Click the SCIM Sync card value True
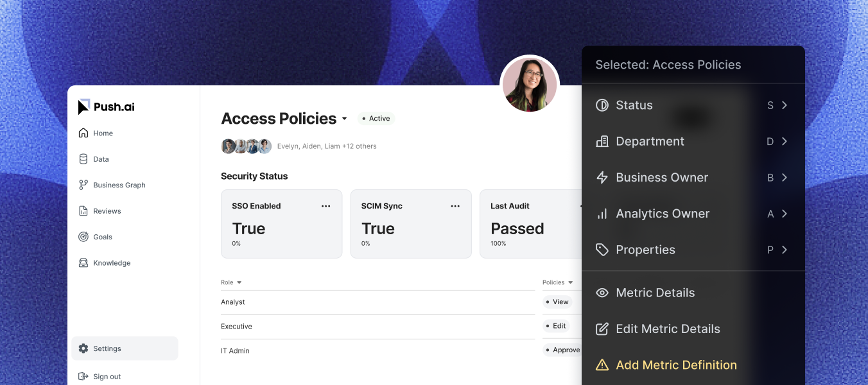This screenshot has width=868, height=385. click(378, 228)
